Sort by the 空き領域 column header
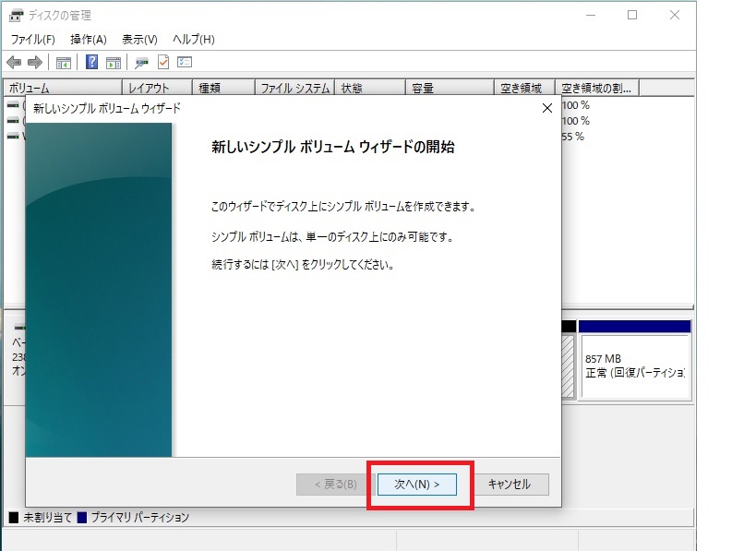756x551 pixels. click(525, 89)
